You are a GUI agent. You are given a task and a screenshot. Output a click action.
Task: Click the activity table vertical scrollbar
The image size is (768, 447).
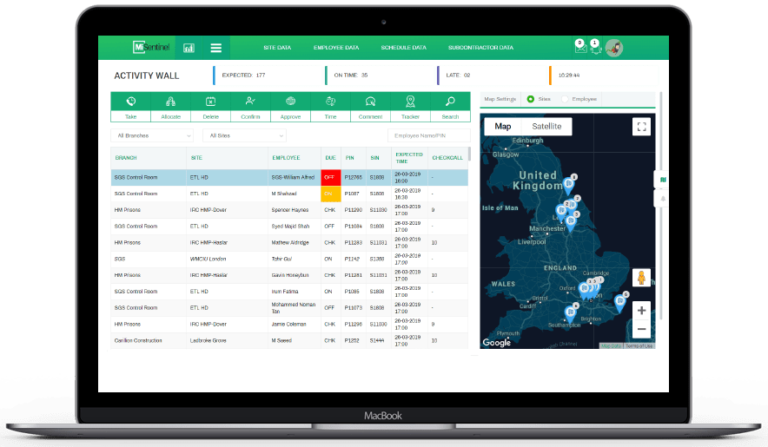[469, 154]
